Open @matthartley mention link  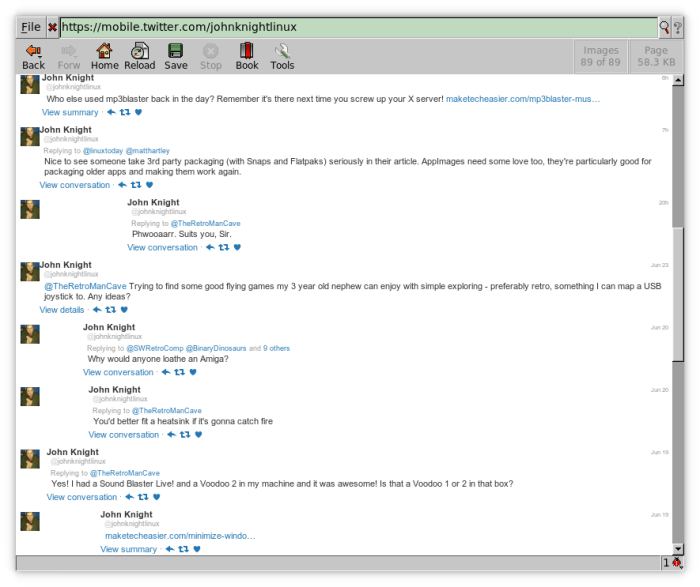click(x=147, y=151)
